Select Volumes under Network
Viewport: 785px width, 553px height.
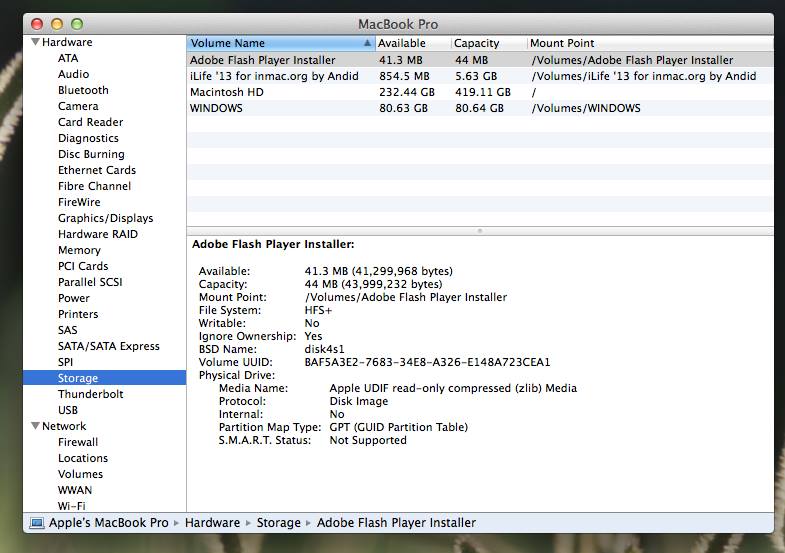(81, 474)
